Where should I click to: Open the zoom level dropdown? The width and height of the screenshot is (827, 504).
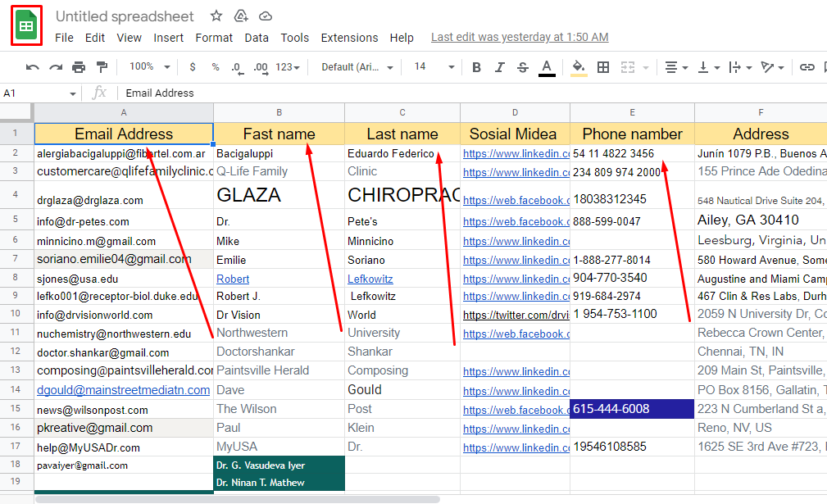pyautogui.click(x=150, y=67)
